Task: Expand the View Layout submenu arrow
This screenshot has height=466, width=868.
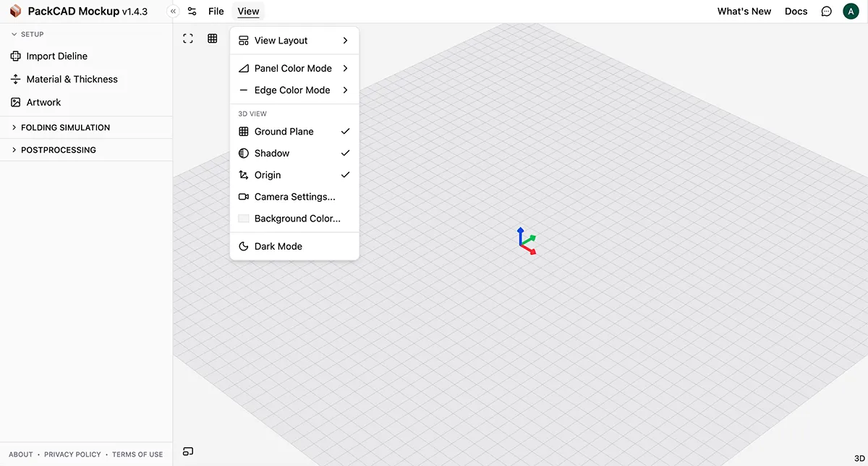Action: (345, 41)
